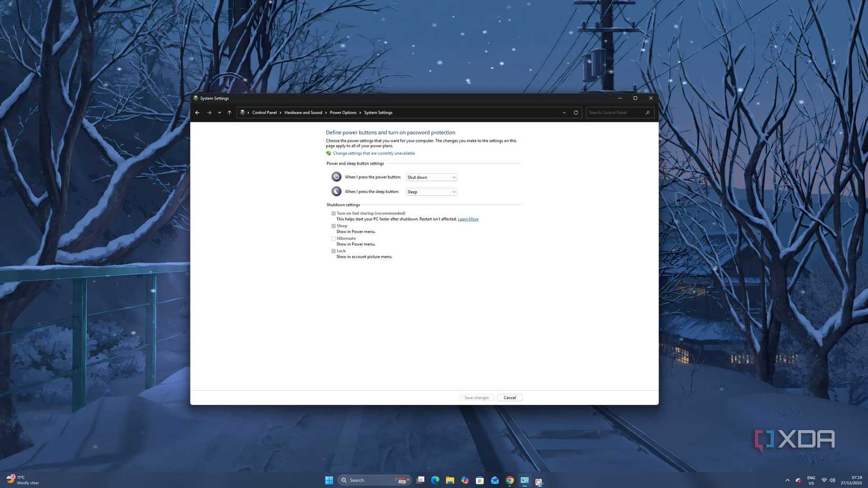
Task: Click the search magnifier icon in Control Panel
Action: (648, 113)
